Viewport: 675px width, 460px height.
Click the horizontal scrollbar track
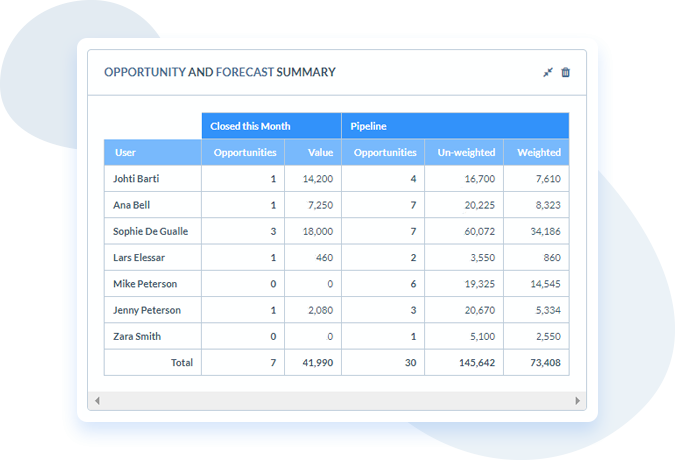coord(337,401)
